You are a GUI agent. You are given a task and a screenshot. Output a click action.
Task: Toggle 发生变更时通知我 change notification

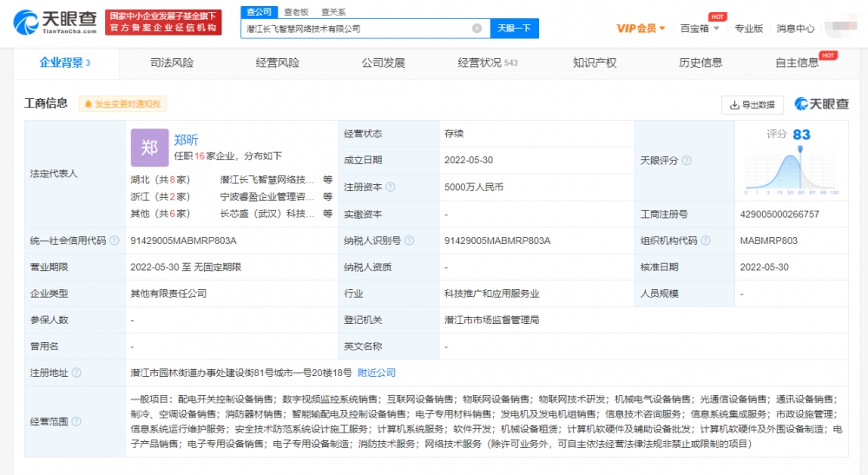122,104
